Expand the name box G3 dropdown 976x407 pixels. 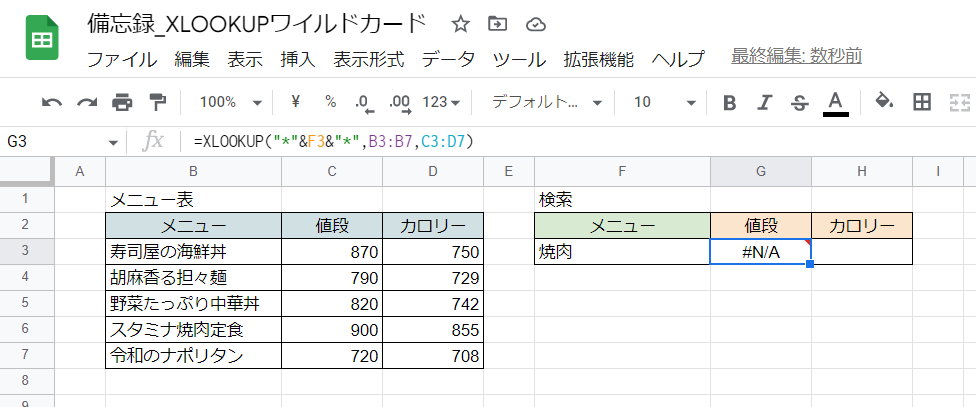pyautogui.click(x=113, y=143)
